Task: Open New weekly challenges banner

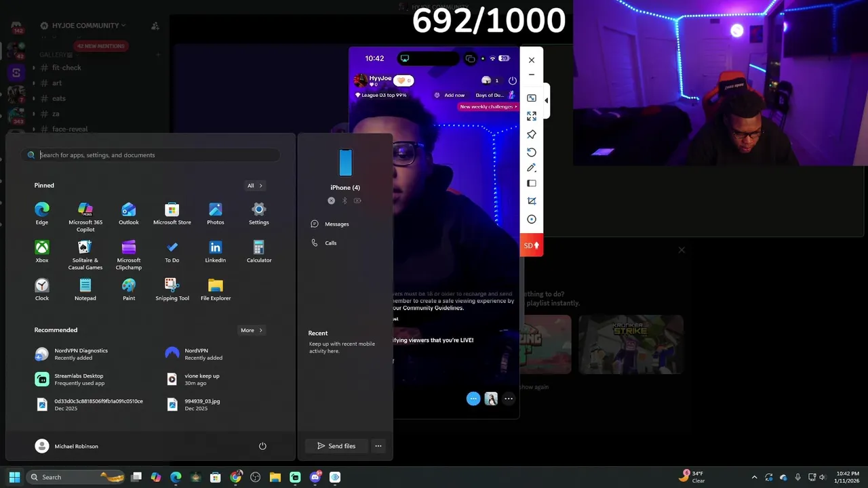Action: 488,107
